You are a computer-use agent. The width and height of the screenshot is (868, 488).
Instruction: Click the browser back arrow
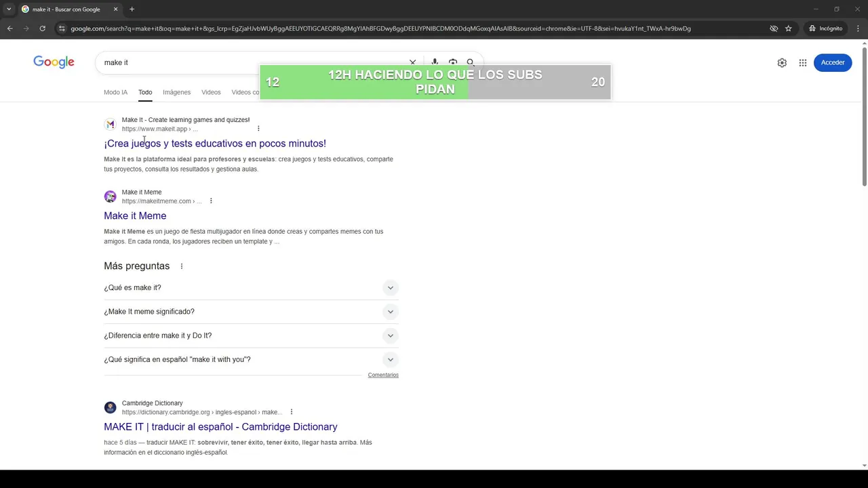coord(9,28)
